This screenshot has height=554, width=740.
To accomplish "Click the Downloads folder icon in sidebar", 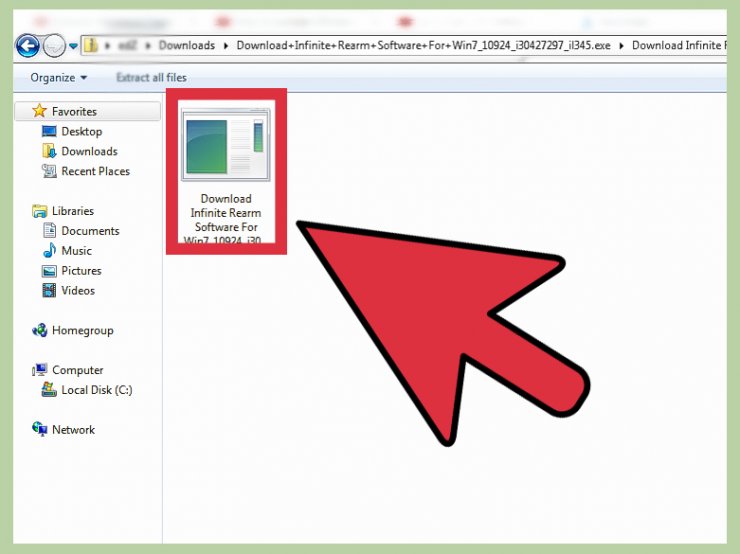I will (x=49, y=151).
